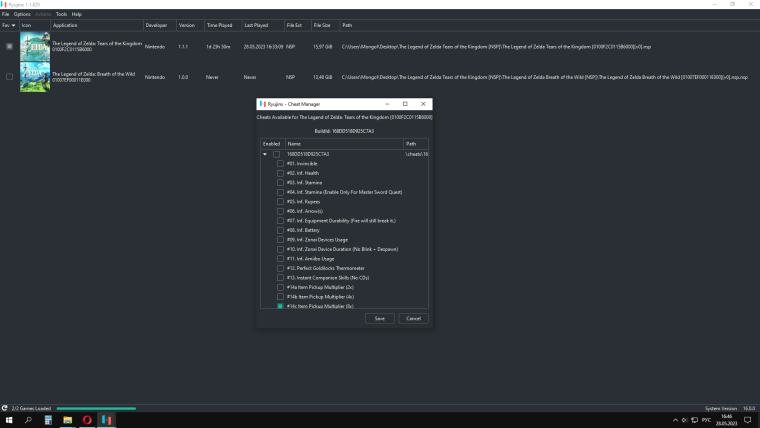Maximize the Cheat Manager window
Viewport: 760px width, 428px height.
405,104
